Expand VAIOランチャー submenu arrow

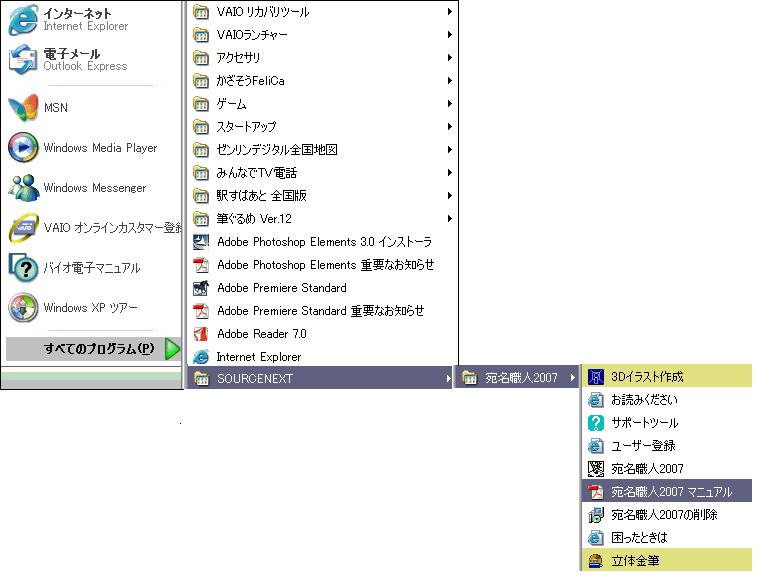click(449, 34)
